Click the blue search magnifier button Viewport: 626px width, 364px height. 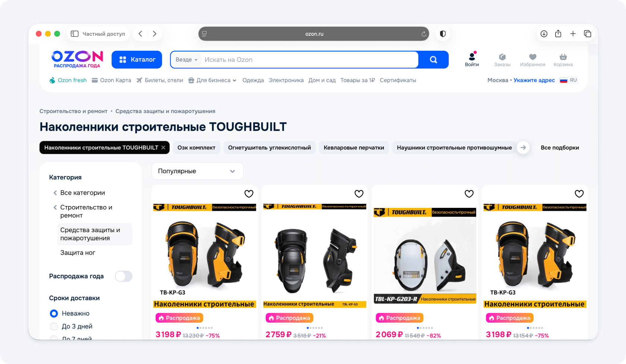pos(433,60)
